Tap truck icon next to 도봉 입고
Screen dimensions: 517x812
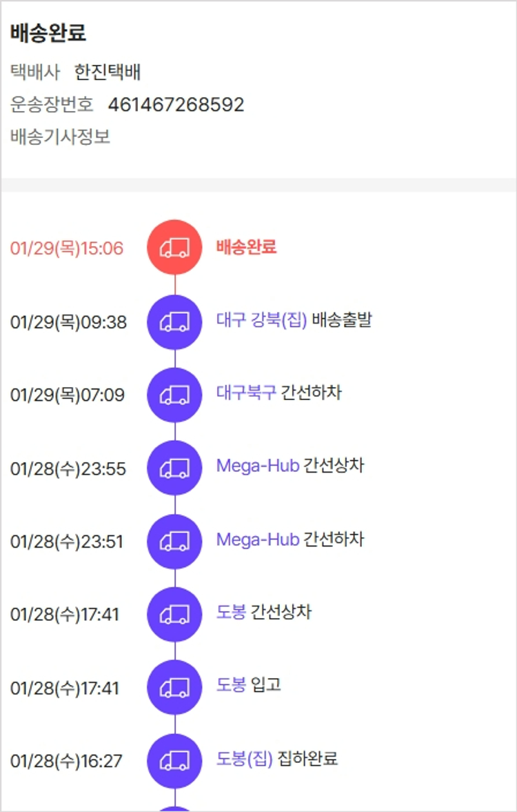pos(174,687)
